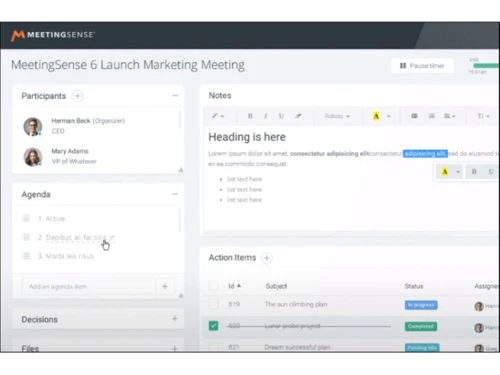Image resolution: width=500 pixels, height=375 pixels.
Task: Select agenda item 1. Active
Action: 51,219
